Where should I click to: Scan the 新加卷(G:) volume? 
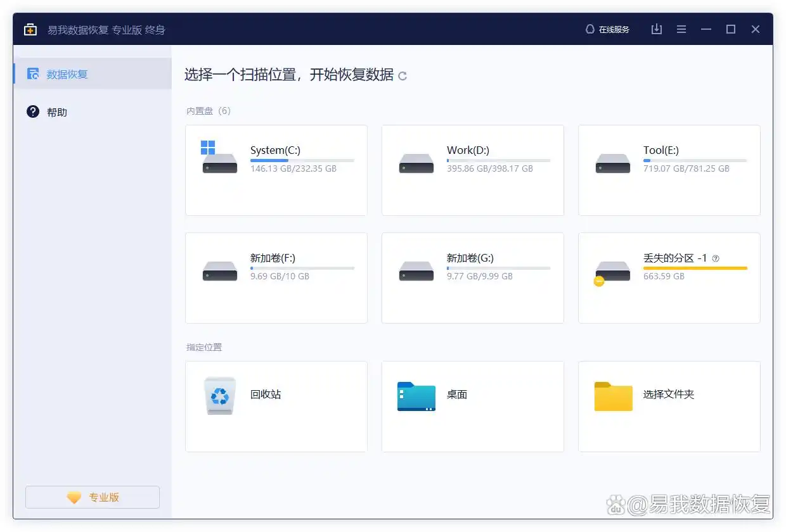pyautogui.click(x=472, y=277)
